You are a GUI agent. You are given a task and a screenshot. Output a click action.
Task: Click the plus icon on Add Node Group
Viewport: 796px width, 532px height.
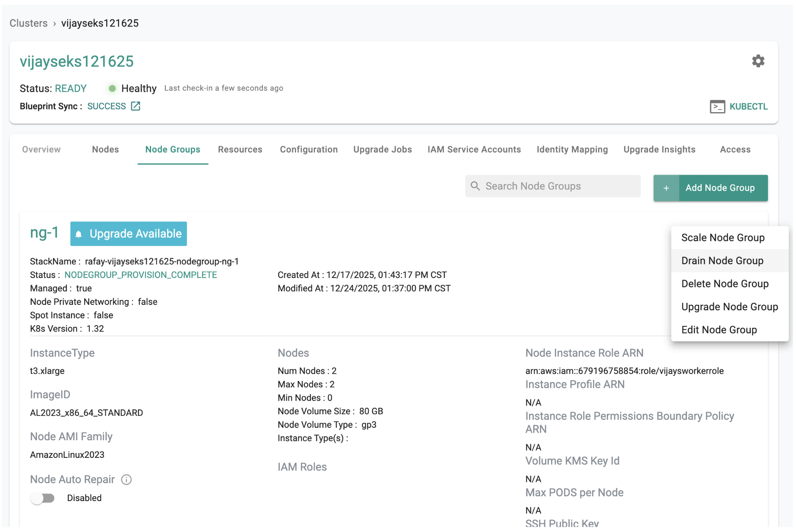(x=666, y=188)
